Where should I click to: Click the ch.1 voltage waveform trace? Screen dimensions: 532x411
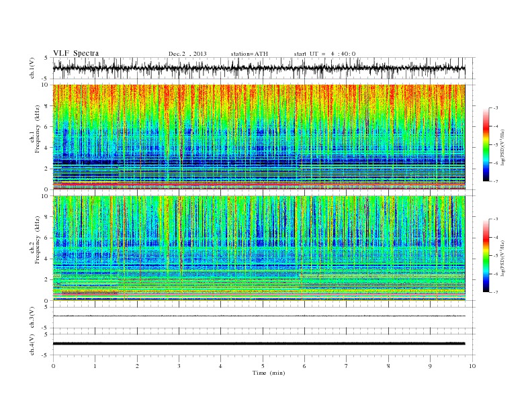click(259, 68)
